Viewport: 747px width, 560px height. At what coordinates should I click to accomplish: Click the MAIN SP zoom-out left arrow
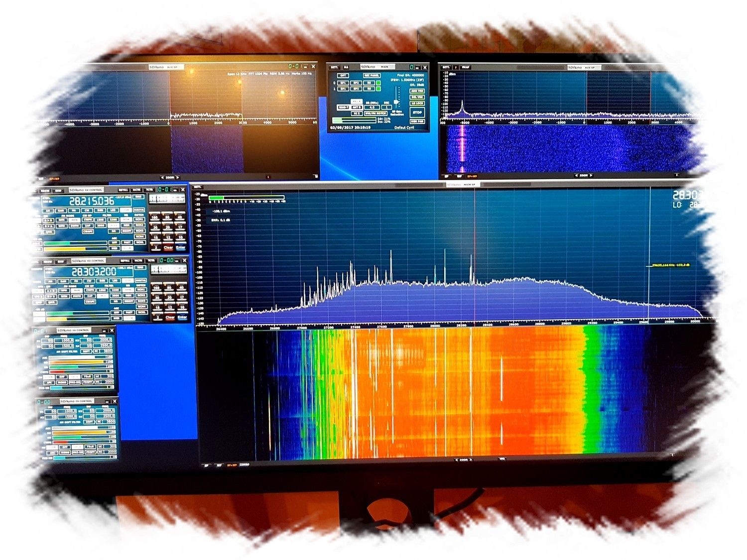[x=456, y=459]
